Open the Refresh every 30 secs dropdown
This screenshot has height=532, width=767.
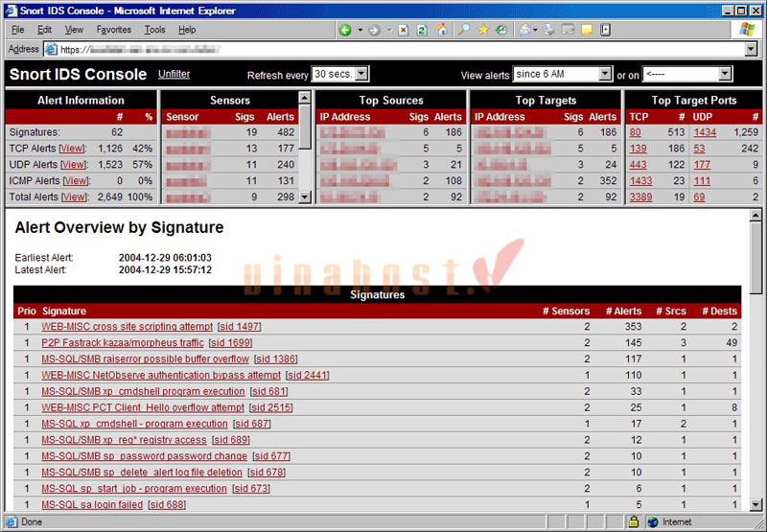[x=339, y=75]
